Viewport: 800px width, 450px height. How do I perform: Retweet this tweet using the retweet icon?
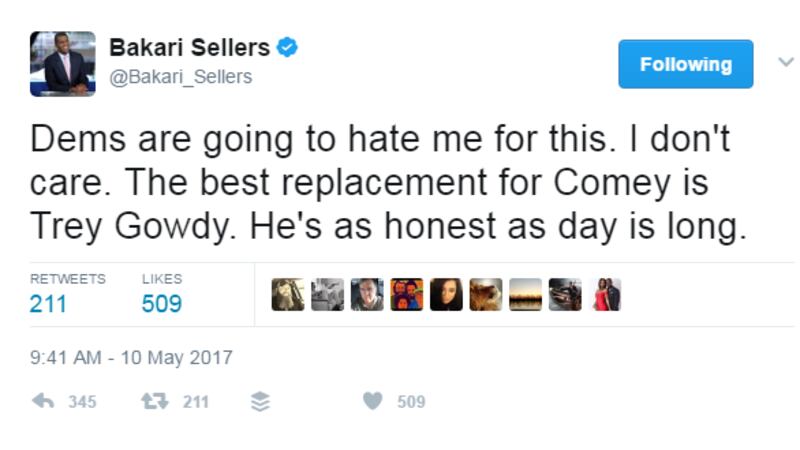click(x=153, y=402)
